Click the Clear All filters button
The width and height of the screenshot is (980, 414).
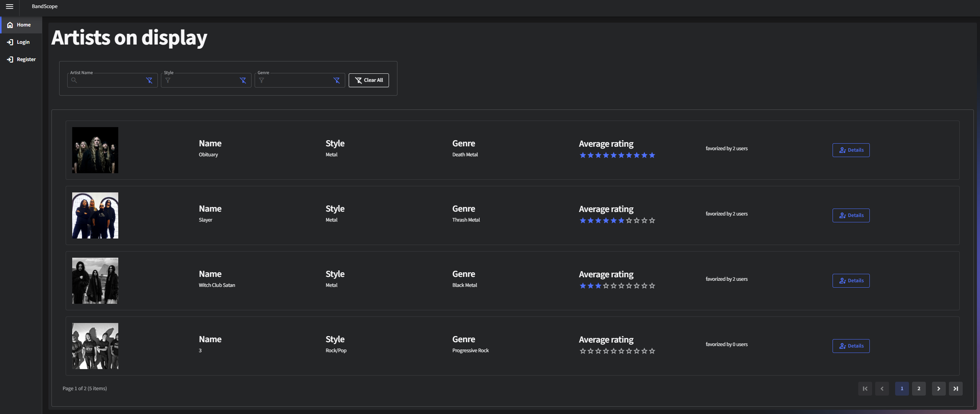click(x=368, y=80)
